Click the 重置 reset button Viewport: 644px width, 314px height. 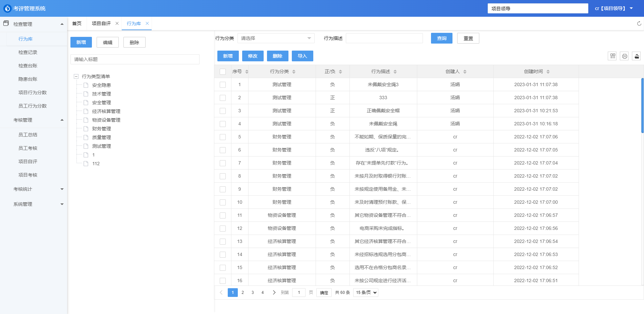click(x=468, y=38)
